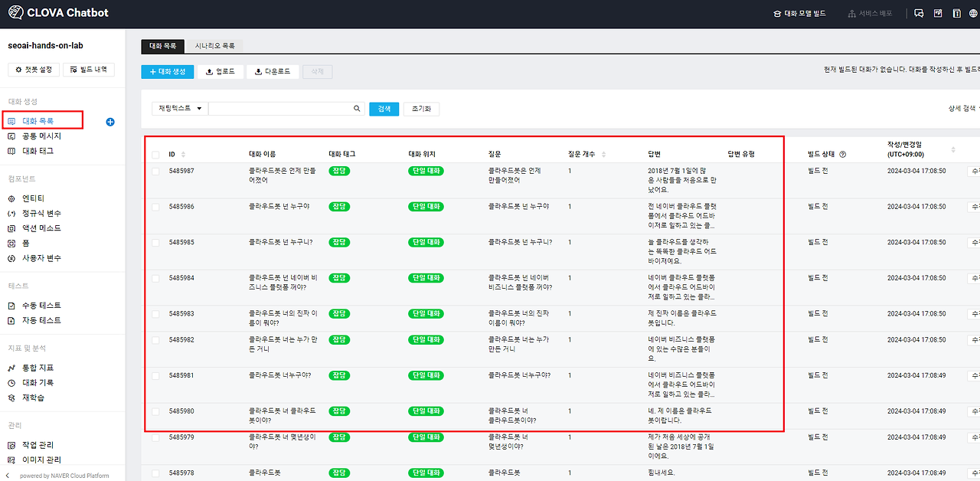Click the 답변 column header
The height and width of the screenshot is (481, 980).
click(x=654, y=155)
